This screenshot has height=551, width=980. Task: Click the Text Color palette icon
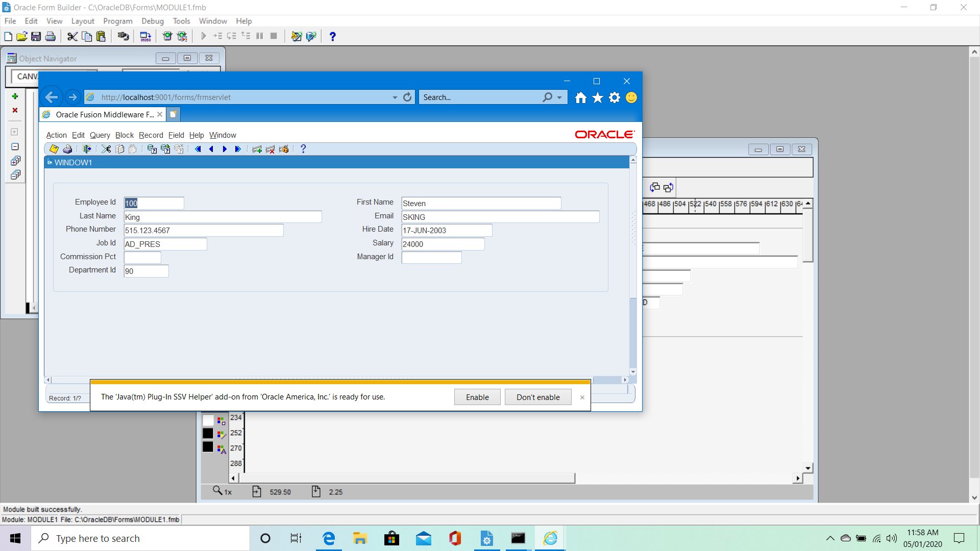click(221, 449)
